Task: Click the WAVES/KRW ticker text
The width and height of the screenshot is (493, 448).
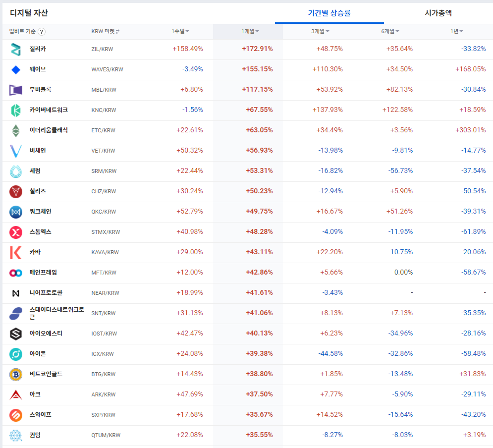Action: tap(107, 69)
